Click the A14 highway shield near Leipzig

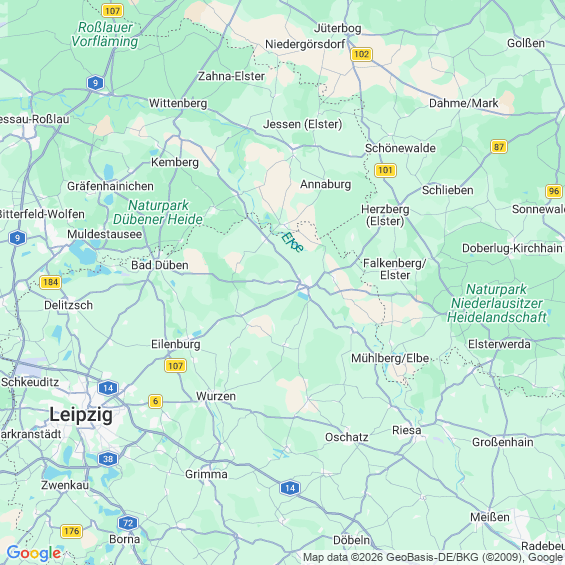(x=108, y=388)
